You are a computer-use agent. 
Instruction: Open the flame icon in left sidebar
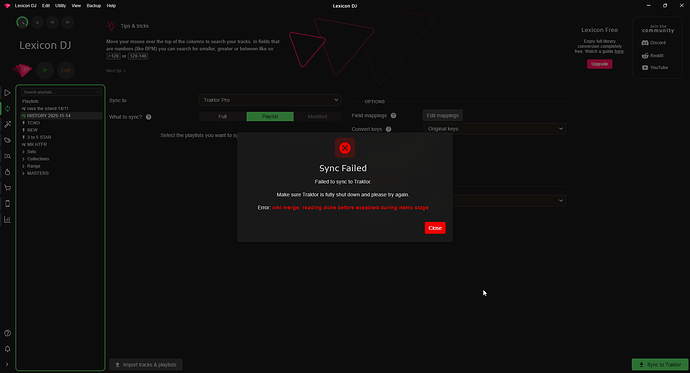pos(7,172)
